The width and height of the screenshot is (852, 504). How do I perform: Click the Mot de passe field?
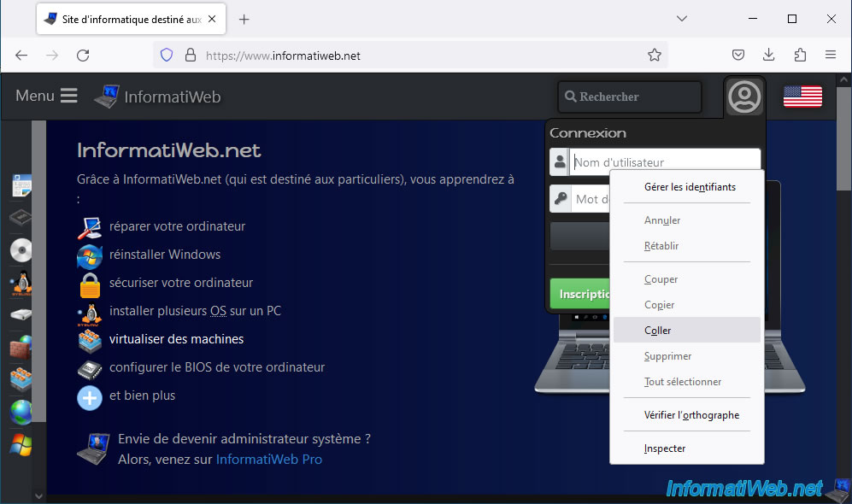590,199
